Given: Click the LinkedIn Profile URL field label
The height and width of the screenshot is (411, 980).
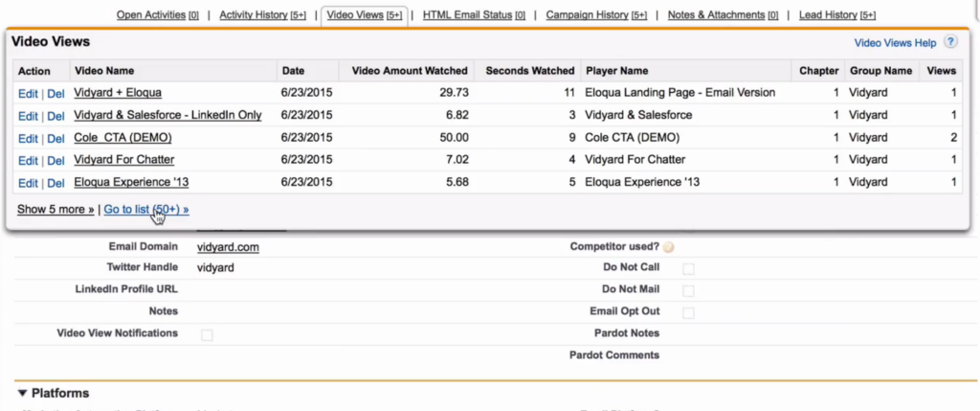Looking at the screenshot, I should 126,289.
